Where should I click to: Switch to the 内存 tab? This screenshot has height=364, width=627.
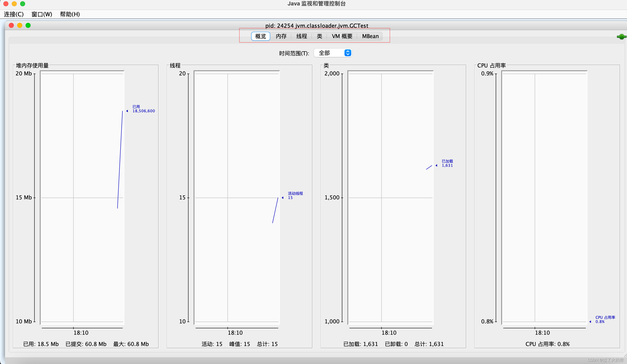(x=281, y=36)
